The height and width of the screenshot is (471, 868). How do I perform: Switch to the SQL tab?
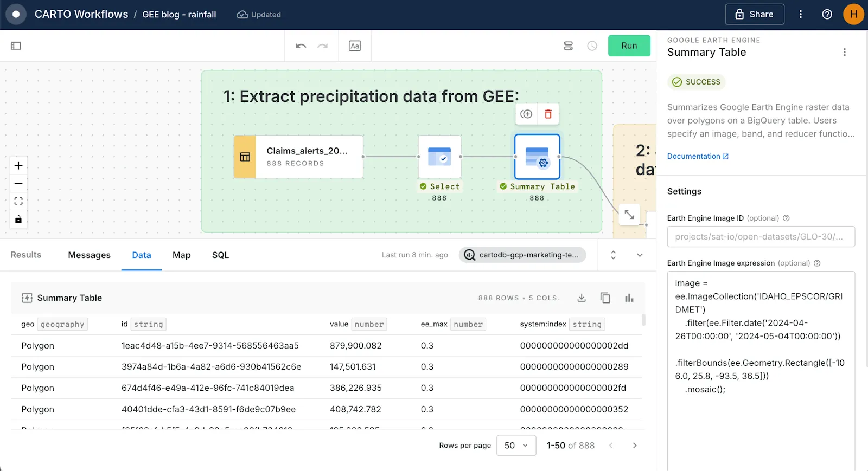pyautogui.click(x=220, y=255)
